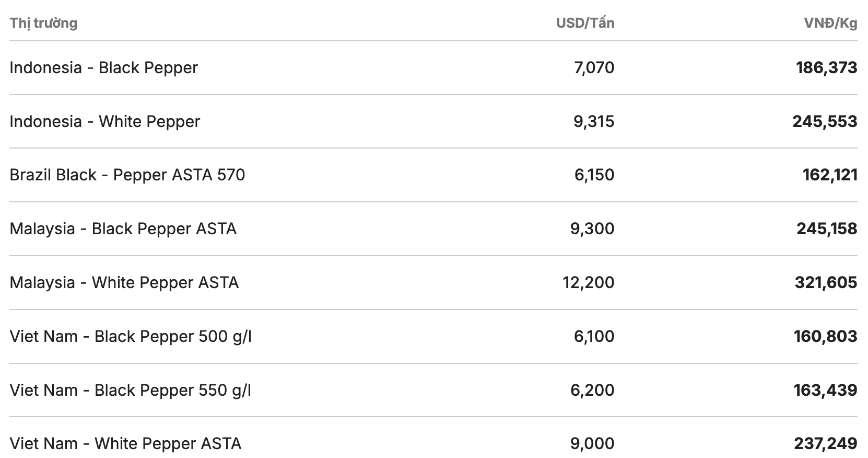Click the 160,803 VNĐ price value

(826, 337)
